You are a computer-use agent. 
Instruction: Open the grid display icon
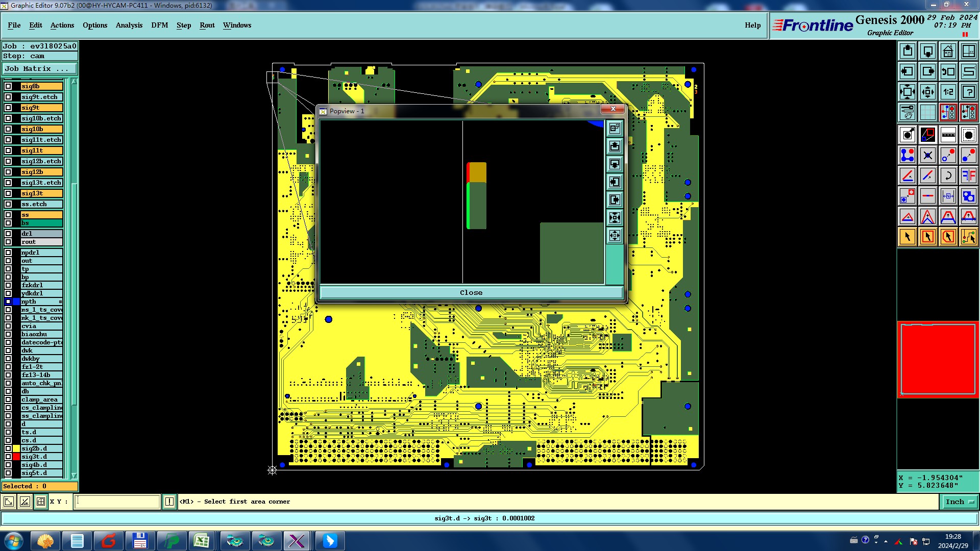(x=927, y=112)
